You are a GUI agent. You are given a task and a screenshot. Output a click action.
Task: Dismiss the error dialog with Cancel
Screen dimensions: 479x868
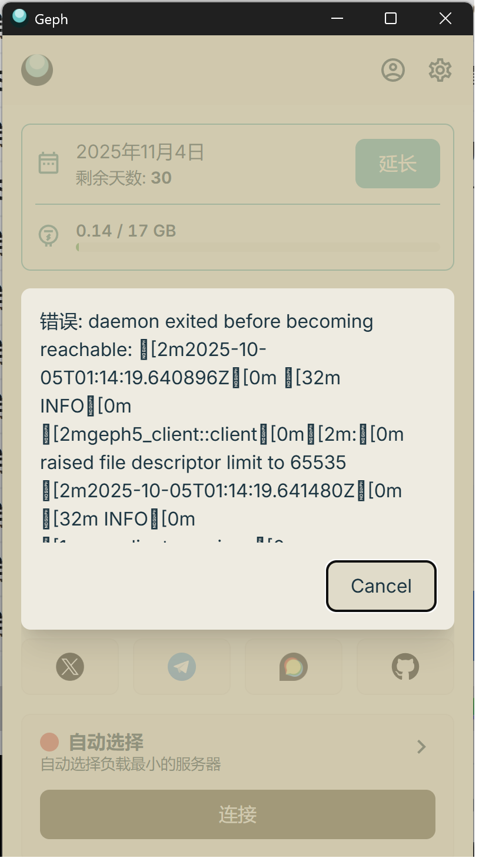[381, 586]
